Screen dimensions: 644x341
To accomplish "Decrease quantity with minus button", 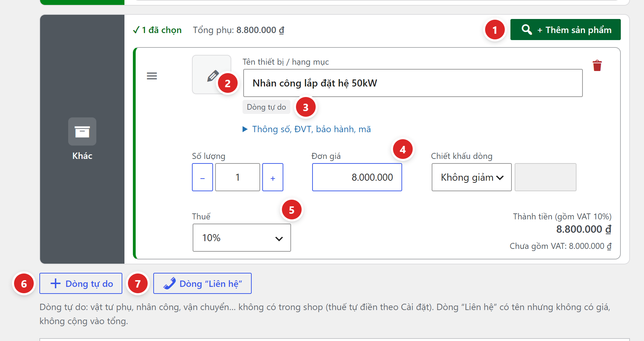I will tap(202, 177).
